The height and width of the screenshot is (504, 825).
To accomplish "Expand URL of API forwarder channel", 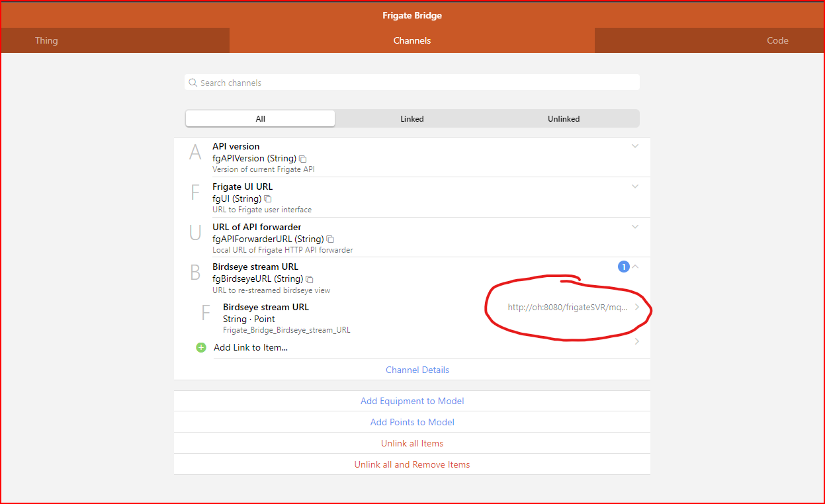I will (635, 227).
